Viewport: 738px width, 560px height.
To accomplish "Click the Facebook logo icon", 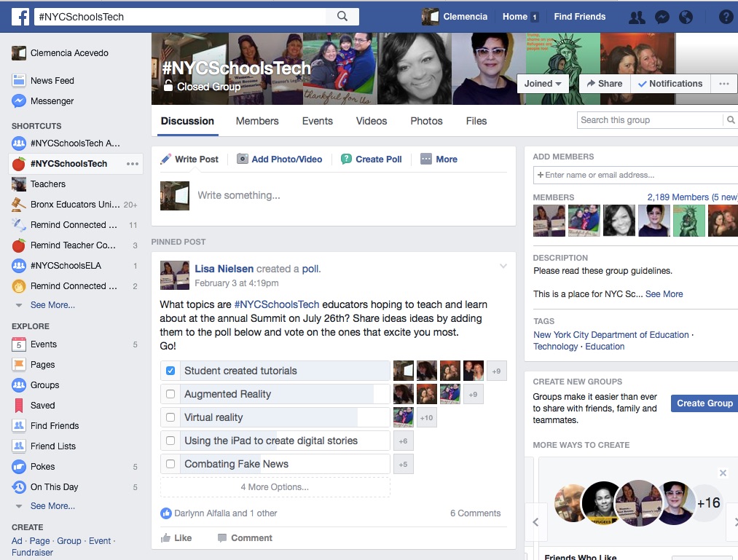I will [x=20, y=17].
